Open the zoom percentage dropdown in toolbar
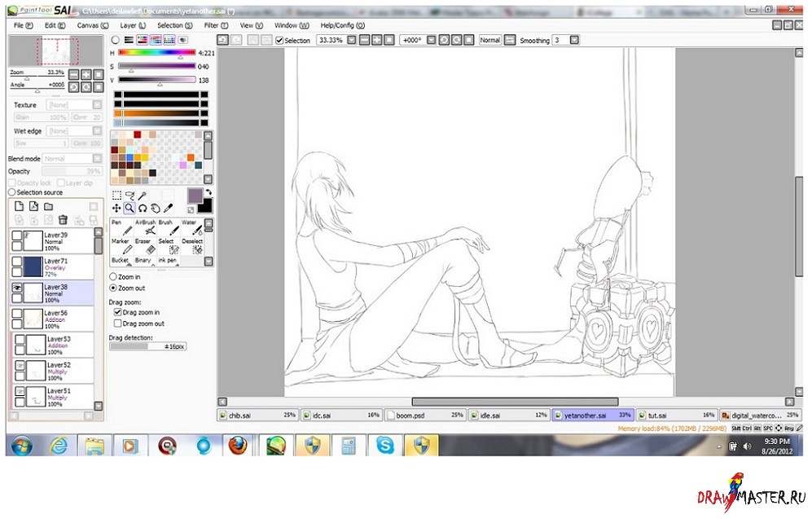 point(352,40)
